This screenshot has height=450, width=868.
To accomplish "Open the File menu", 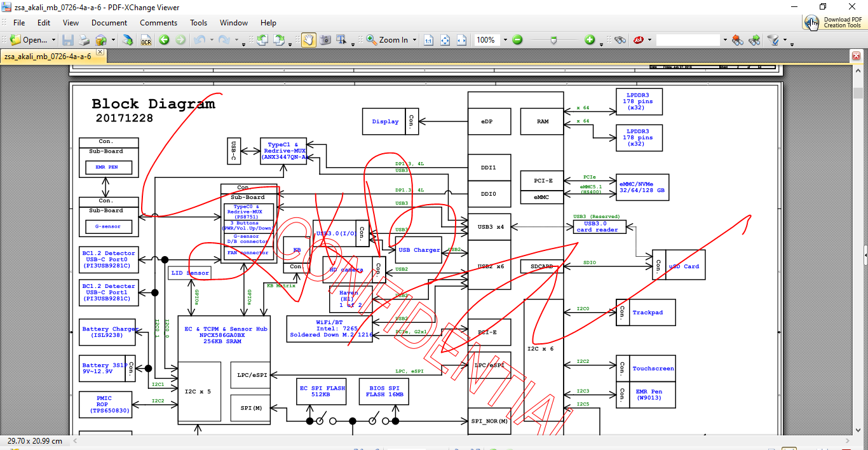I will (19, 22).
